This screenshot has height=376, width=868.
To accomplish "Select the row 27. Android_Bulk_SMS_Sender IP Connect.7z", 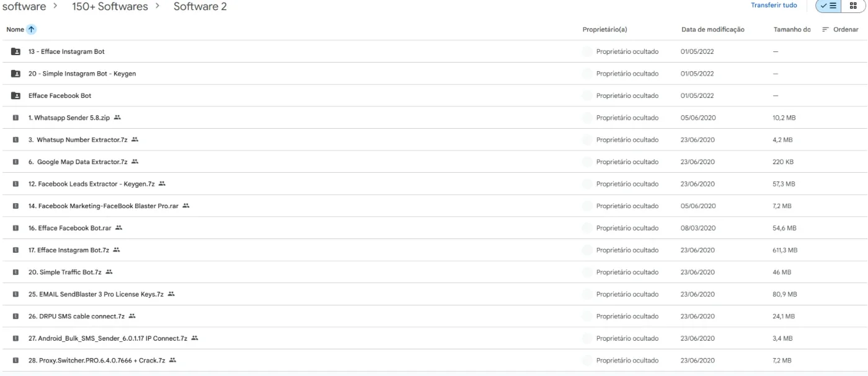I will [x=434, y=338].
